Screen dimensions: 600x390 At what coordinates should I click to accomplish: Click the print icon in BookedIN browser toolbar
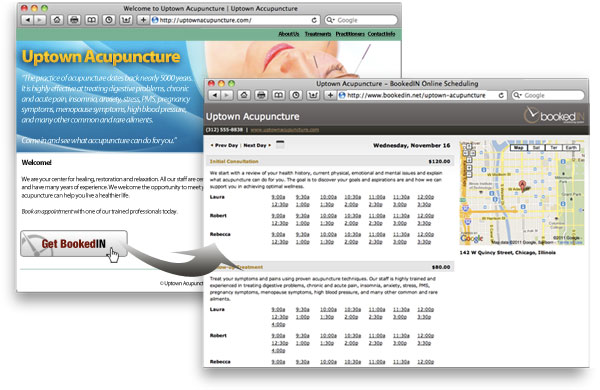(261, 95)
